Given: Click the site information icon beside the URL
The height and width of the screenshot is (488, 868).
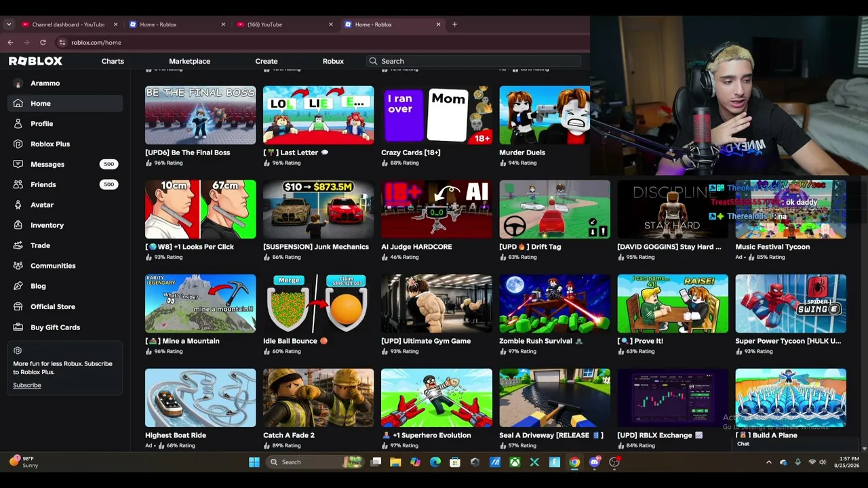Looking at the screenshot, I should 62,42.
